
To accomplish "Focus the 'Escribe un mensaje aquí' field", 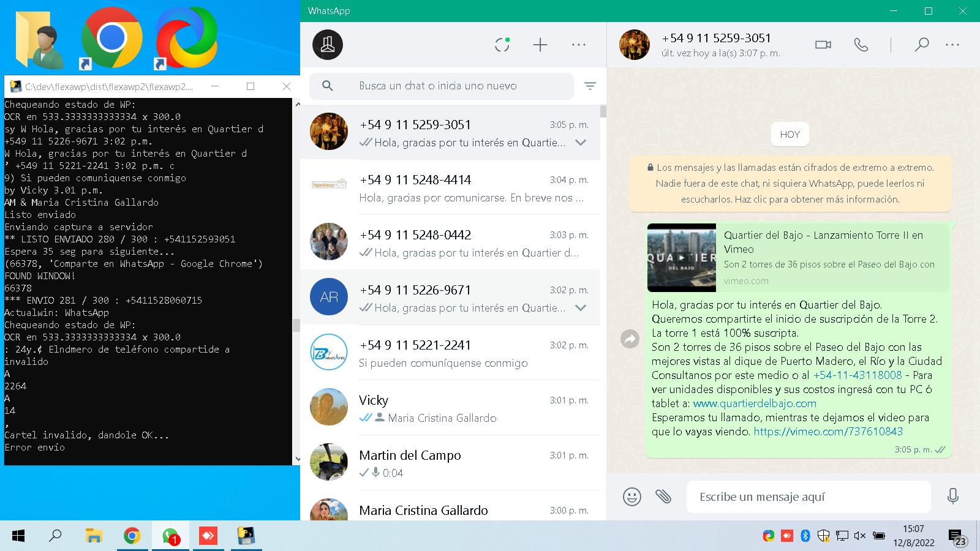I will click(x=809, y=497).
